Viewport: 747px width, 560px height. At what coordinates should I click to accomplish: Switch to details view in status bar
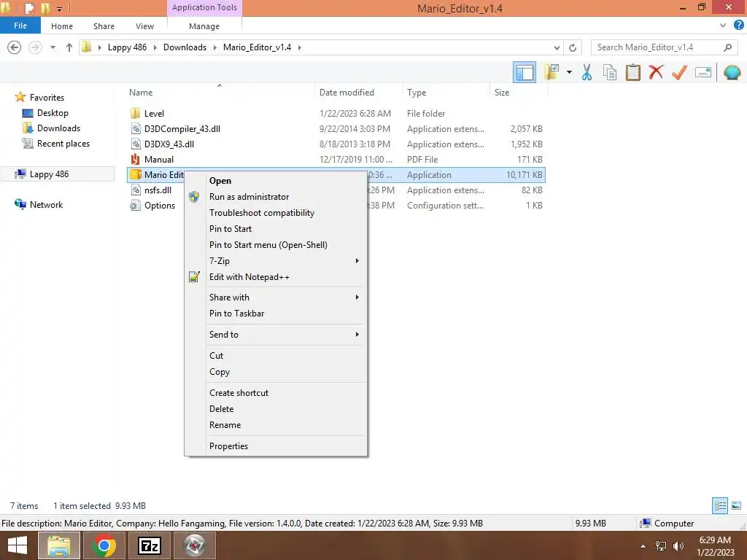coord(720,505)
